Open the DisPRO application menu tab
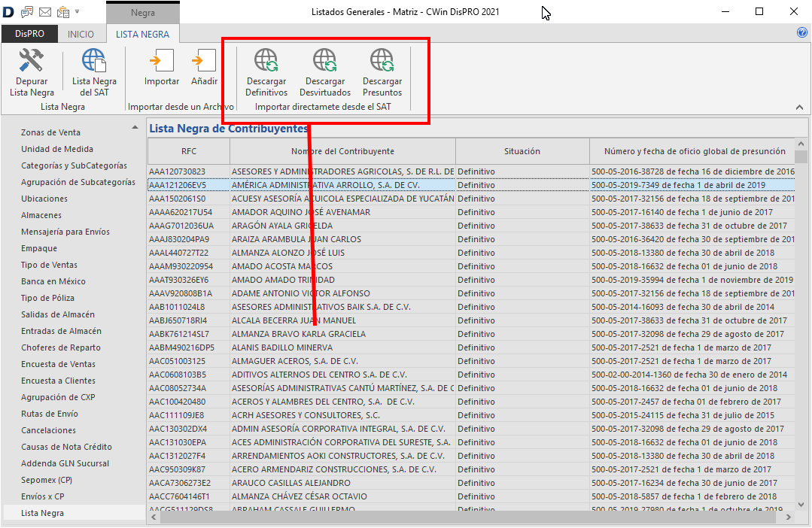This screenshot has height=528, width=812. pos(30,35)
